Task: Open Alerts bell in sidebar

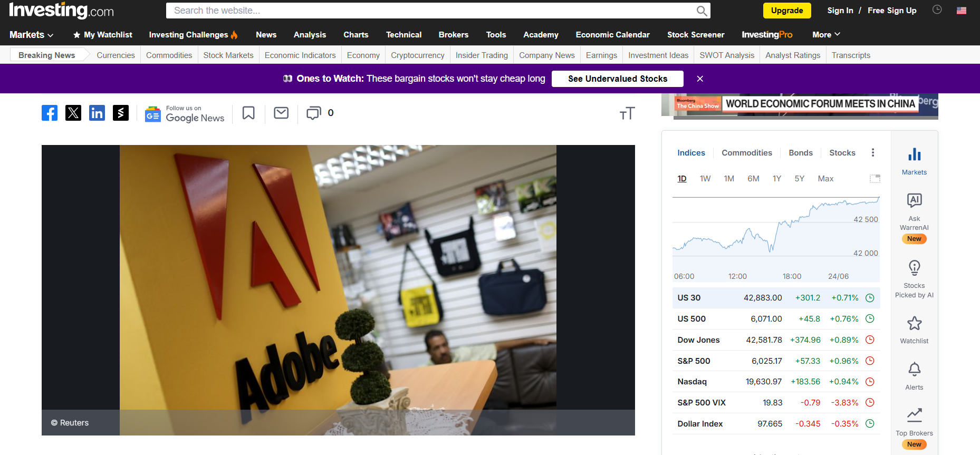Action: click(915, 376)
